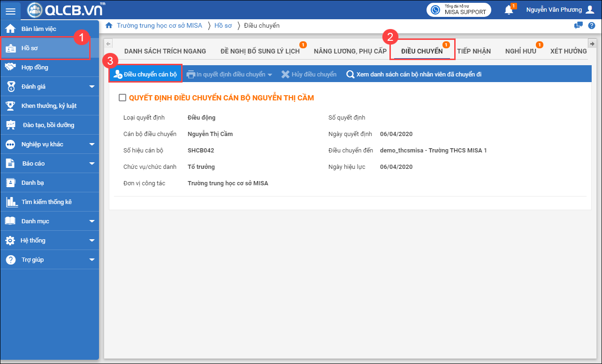The height and width of the screenshot is (364, 602).
Task: Click the MISA Support phone icon
Action: pyautogui.click(x=436, y=10)
